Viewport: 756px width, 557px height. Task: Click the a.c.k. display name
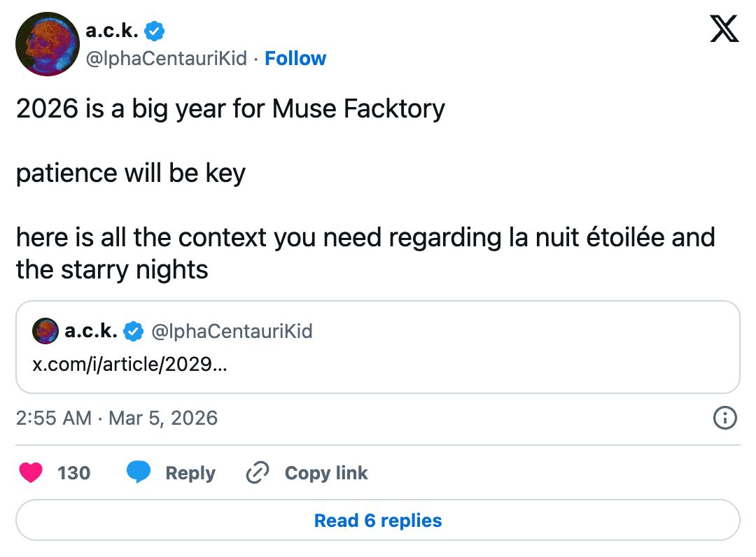click(x=111, y=31)
